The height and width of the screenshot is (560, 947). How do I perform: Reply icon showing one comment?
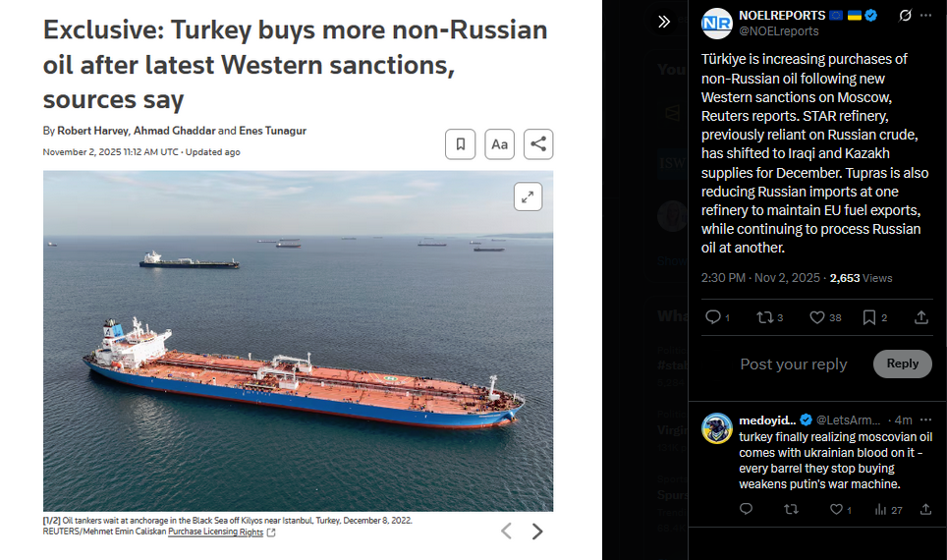(717, 317)
